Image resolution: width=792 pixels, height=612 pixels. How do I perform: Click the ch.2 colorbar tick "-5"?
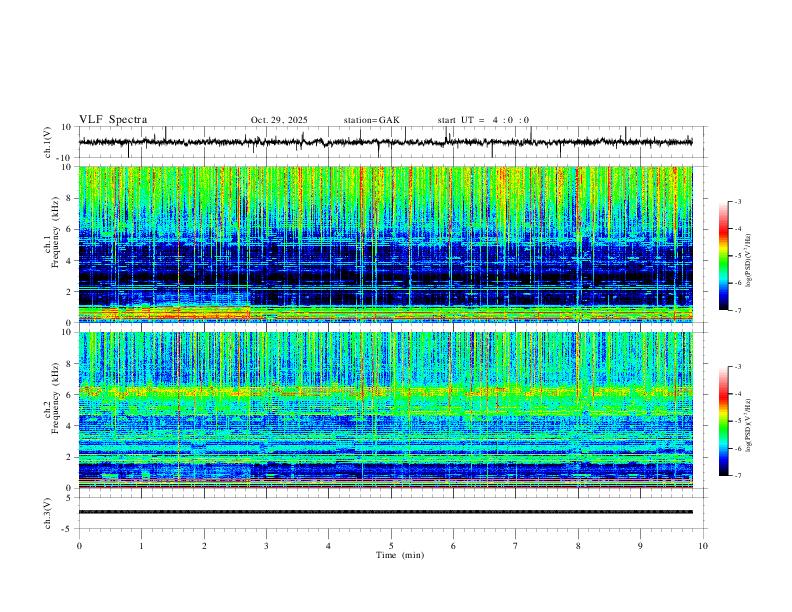(x=737, y=421)
